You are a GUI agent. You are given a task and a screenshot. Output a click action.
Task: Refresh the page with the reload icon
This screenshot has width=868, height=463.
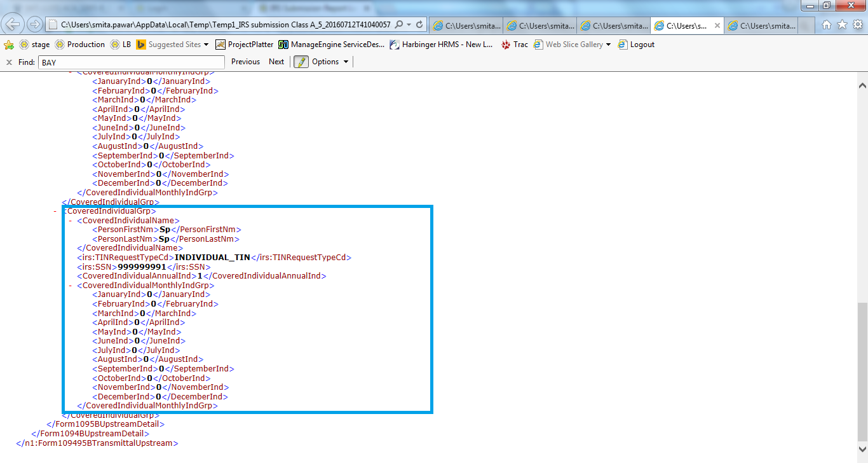[x=419, y=25]
